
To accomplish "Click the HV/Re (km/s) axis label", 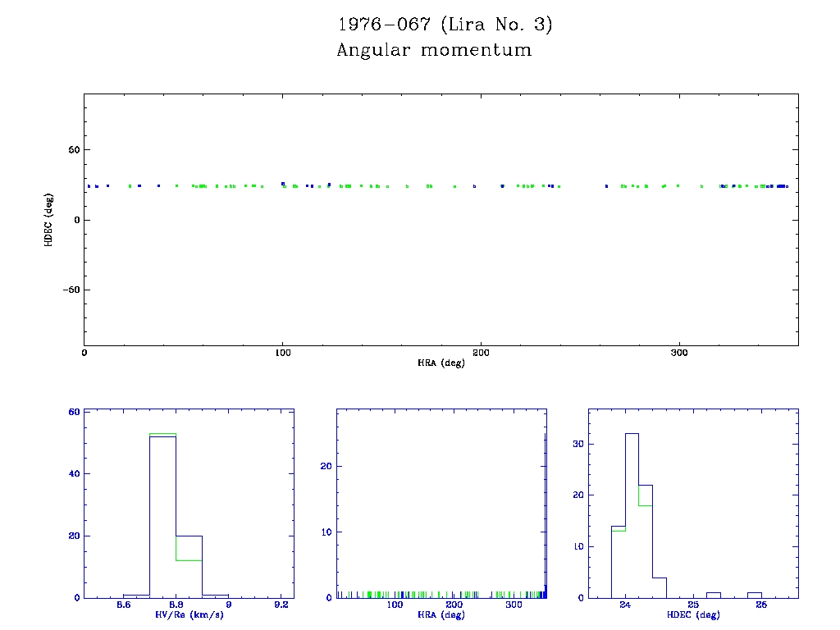I will (189, 615).
